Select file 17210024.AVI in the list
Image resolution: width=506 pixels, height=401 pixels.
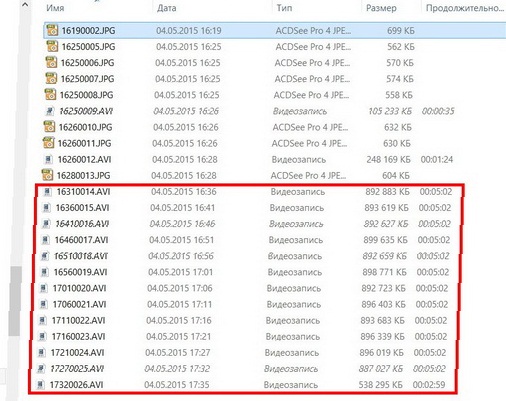[x=77, y=353]
